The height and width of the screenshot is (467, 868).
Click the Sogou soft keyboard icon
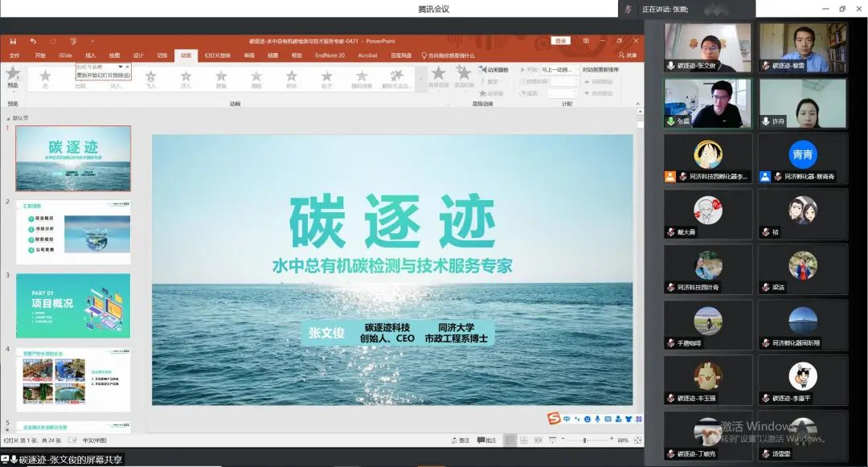pos(608,420)
